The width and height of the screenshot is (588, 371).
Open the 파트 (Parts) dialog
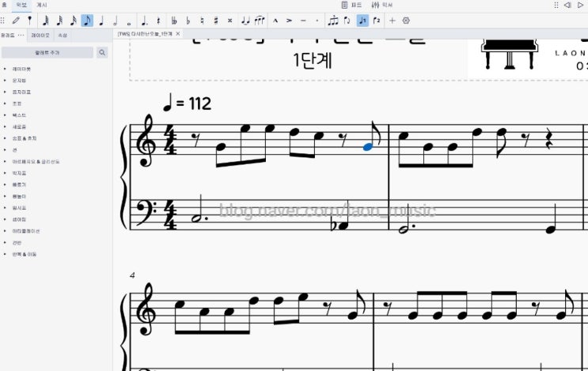[351, 5]
